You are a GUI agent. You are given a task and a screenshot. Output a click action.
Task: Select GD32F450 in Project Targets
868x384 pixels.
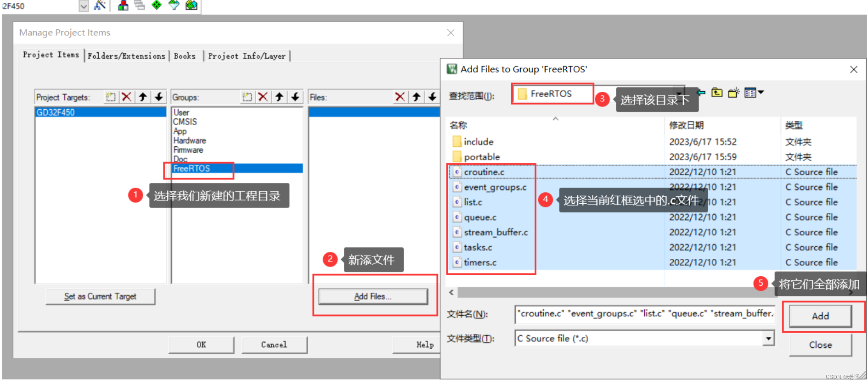(101, 112)
